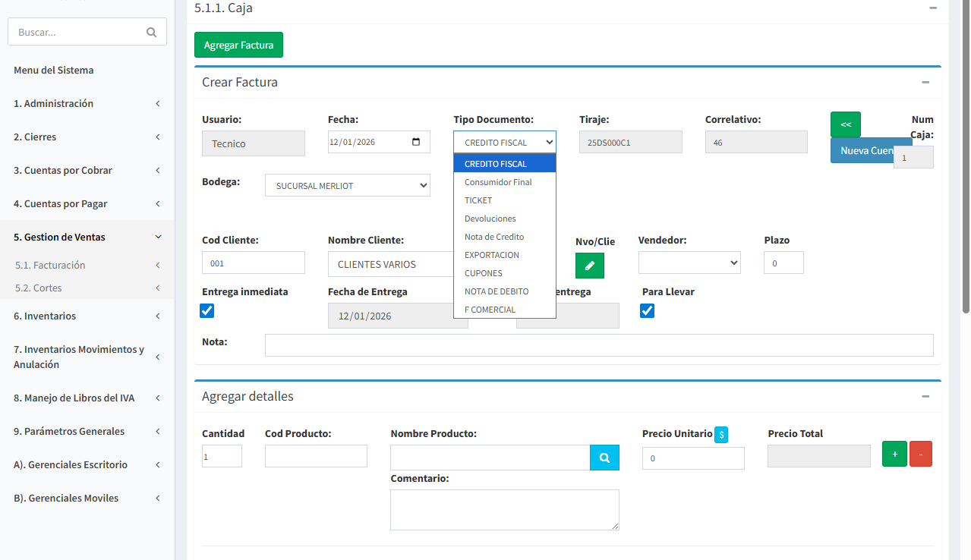The image size is (971, 560).
Task: Click the green << button
Action: coord(845,124)
